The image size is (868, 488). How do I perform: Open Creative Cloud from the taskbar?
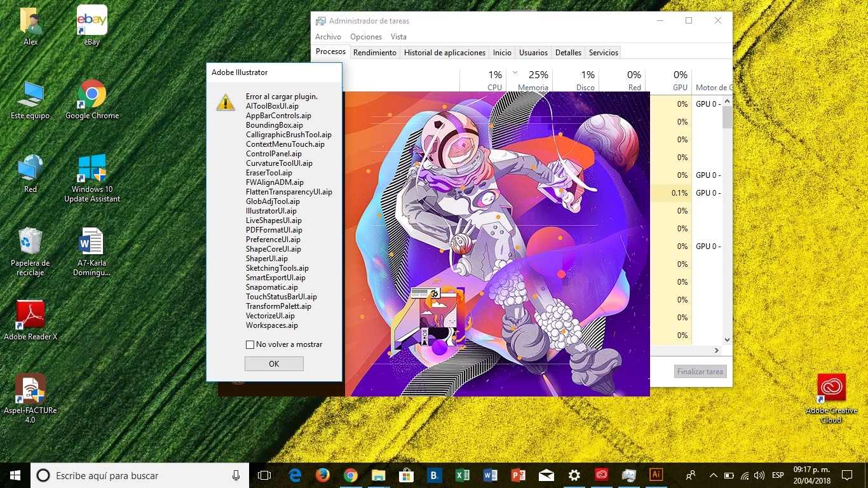[602, 475]
